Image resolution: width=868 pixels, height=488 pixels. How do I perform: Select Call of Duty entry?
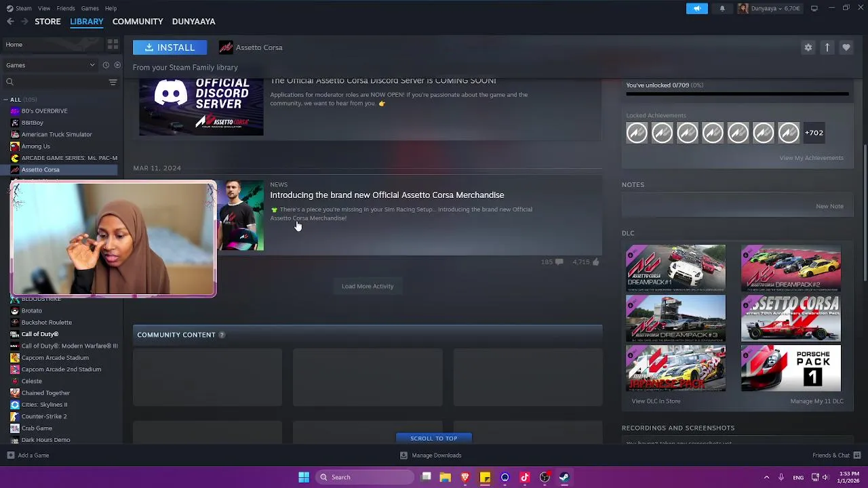click(x=39, y=334)
